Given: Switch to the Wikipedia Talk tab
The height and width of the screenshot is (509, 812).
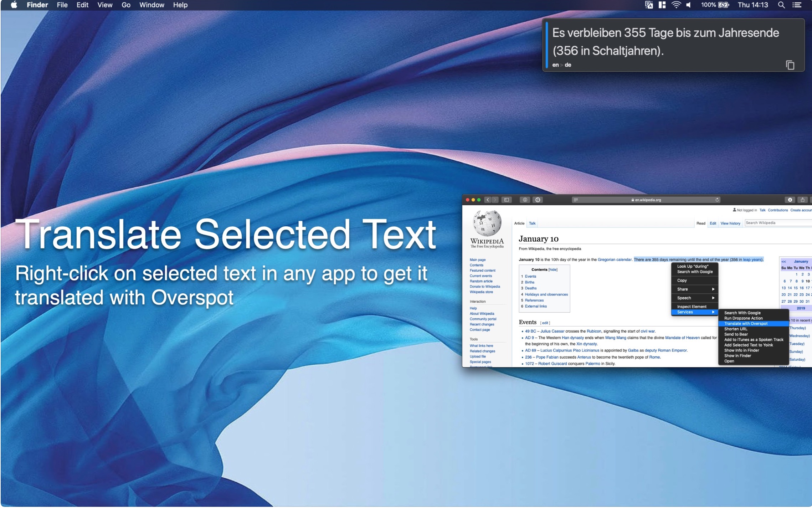Looking at the screenshot, I should (x=532, y=223).
